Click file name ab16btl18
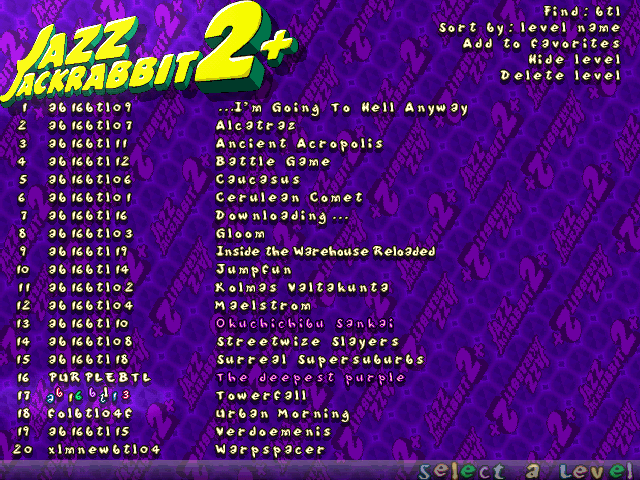The width and height of the screenshot is (640, 480). [x=89, y=360]
